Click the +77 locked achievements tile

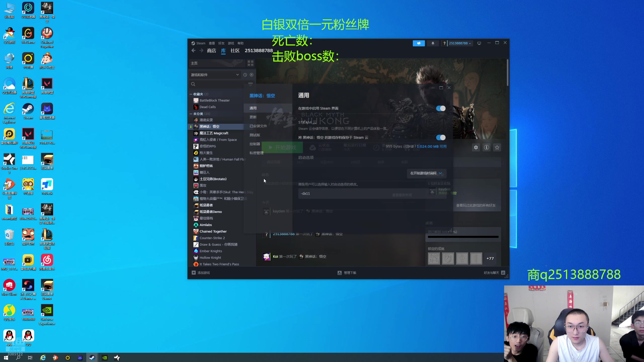coord(490,258)
